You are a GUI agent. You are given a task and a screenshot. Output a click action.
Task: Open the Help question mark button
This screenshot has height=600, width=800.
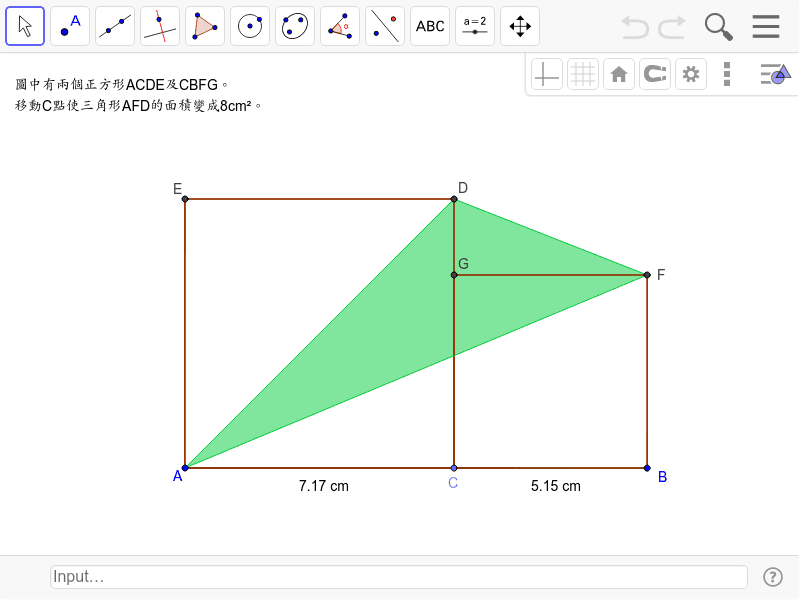pyautogui.click(x=773, y=576)
